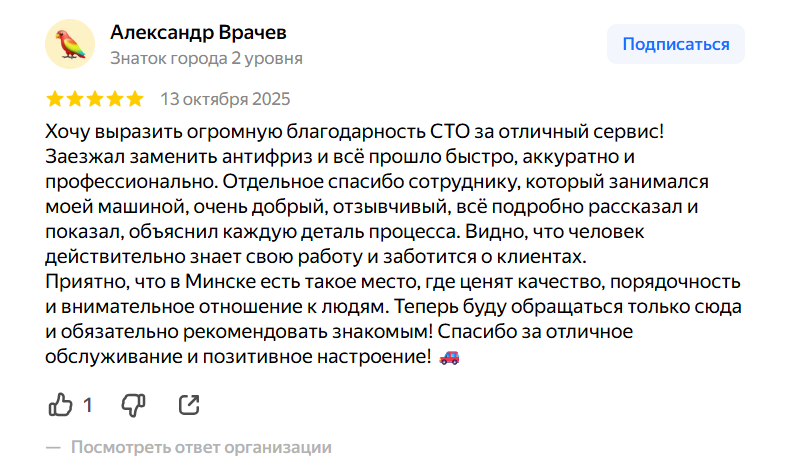806x472 pixels.
Task: Like the review with thumbs-up icon
Action: [61, 405]
